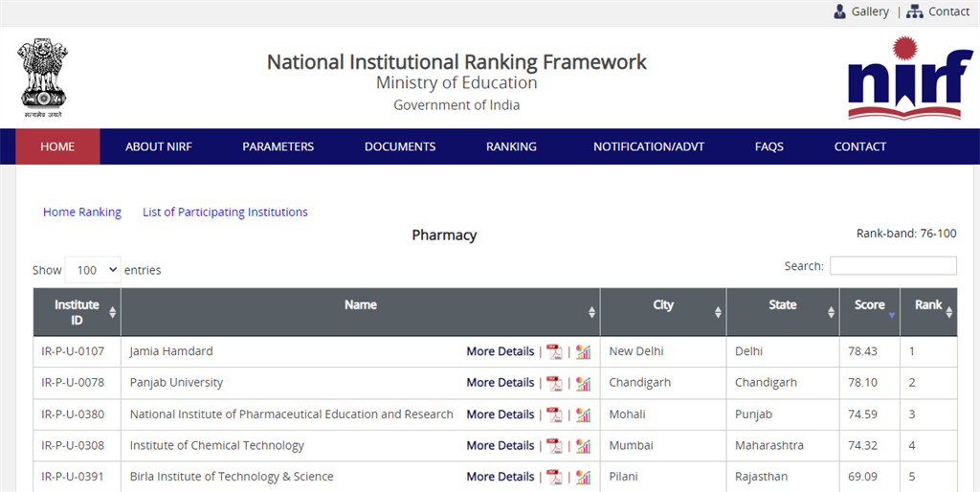Image resolution: width=980 pixels, height=492 pixels.
Task: Click the national emblem logo
Action: click(x=42, y=78)
